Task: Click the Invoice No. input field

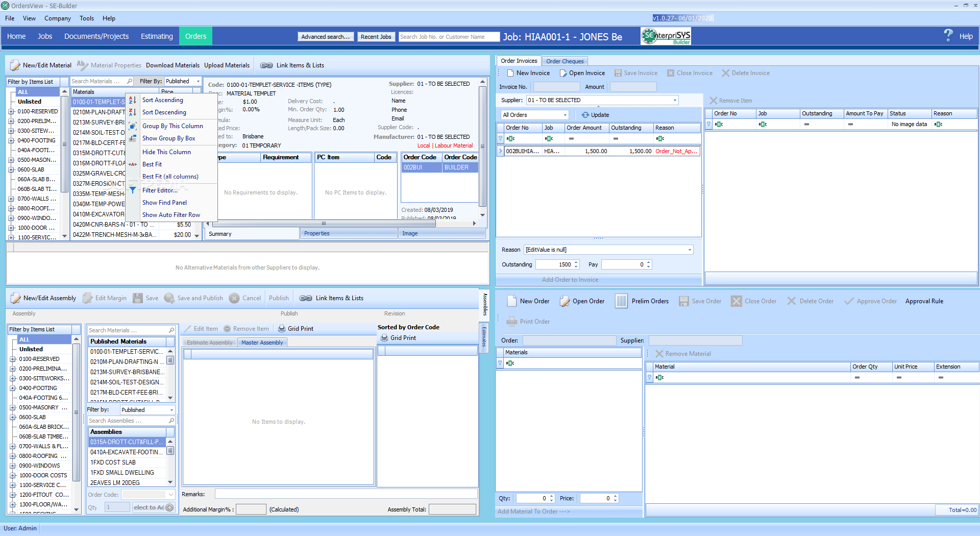Action: (x=556, y=87)
